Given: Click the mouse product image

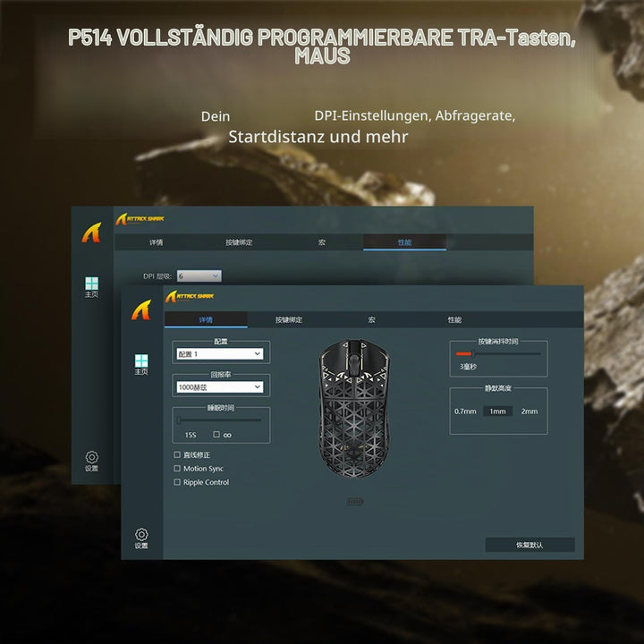Looking at the screenshot, I should 354,409.
